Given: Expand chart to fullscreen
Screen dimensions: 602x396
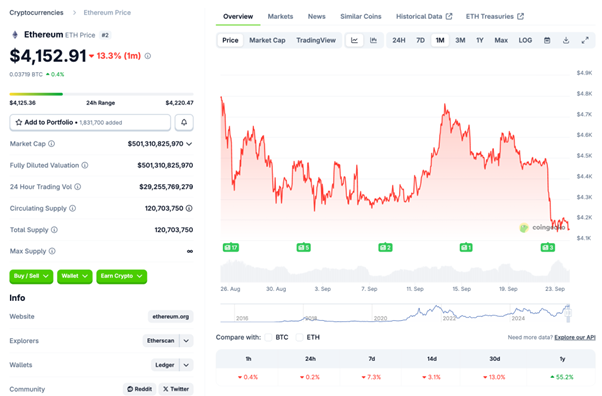Looking at the screenshot, I should (585, 40).
